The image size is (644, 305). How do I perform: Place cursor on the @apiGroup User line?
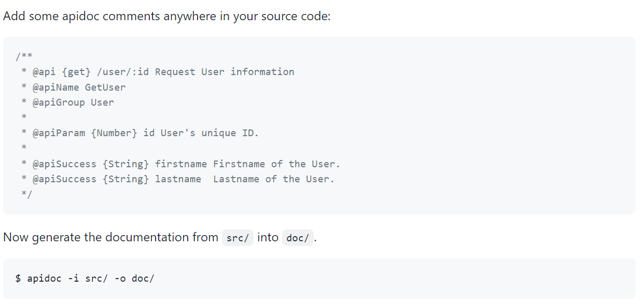click(73, 103)
